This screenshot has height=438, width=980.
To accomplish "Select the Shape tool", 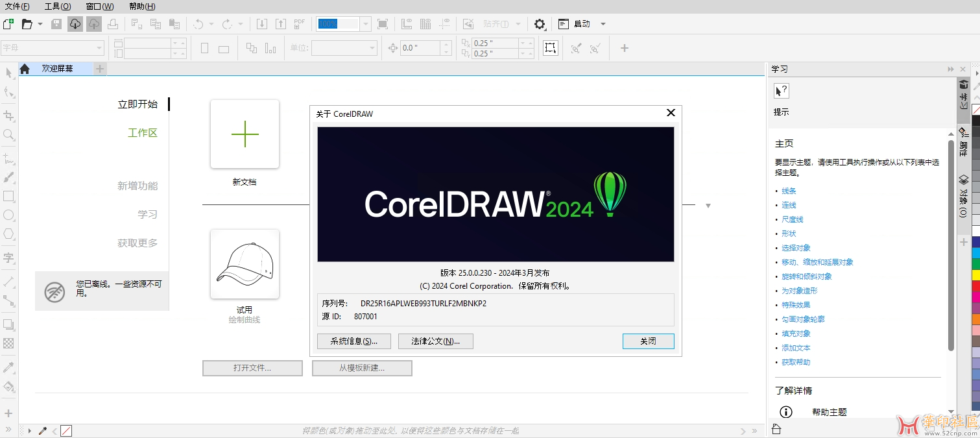I will click(9, 92).
